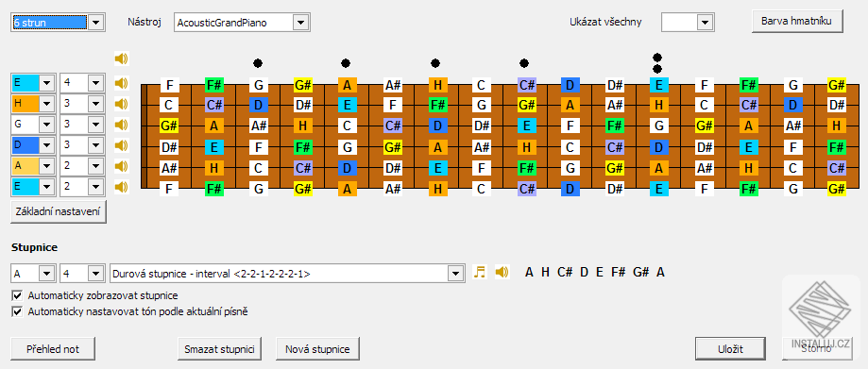Click the C note on the G string
The width and height of the screenshot is (868, 369).
348,126
